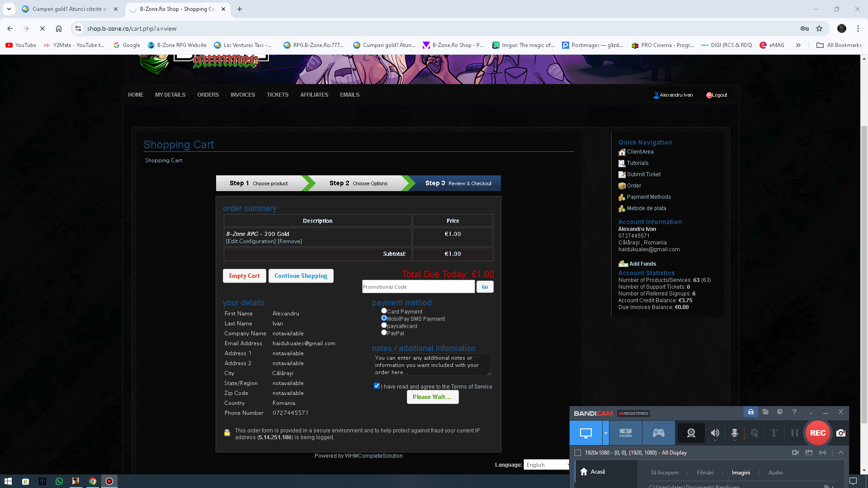Expand microphone settings chevron in Bandicam

click(734, 441)
